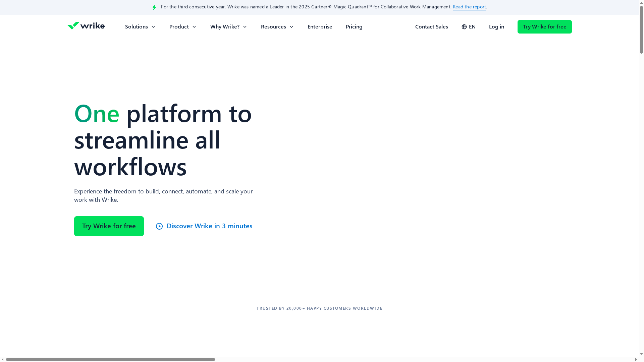This screenshot has width=644, height=362.
Task: Click the circular play icon next to Discover Wrike
Action: point(159,226)
